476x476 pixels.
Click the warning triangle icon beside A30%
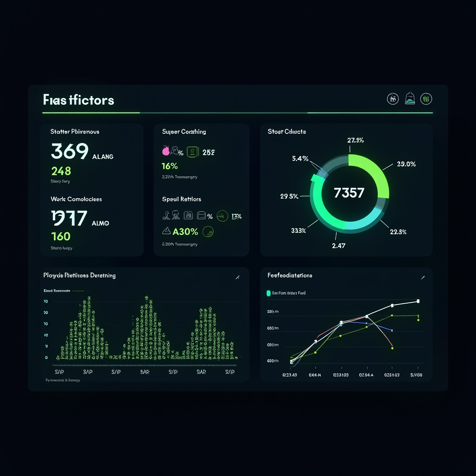click(165, 230)
